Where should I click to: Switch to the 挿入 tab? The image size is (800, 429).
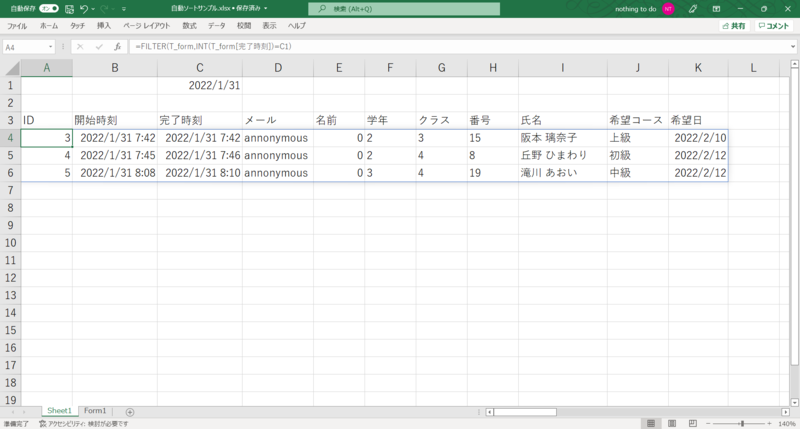104,26
